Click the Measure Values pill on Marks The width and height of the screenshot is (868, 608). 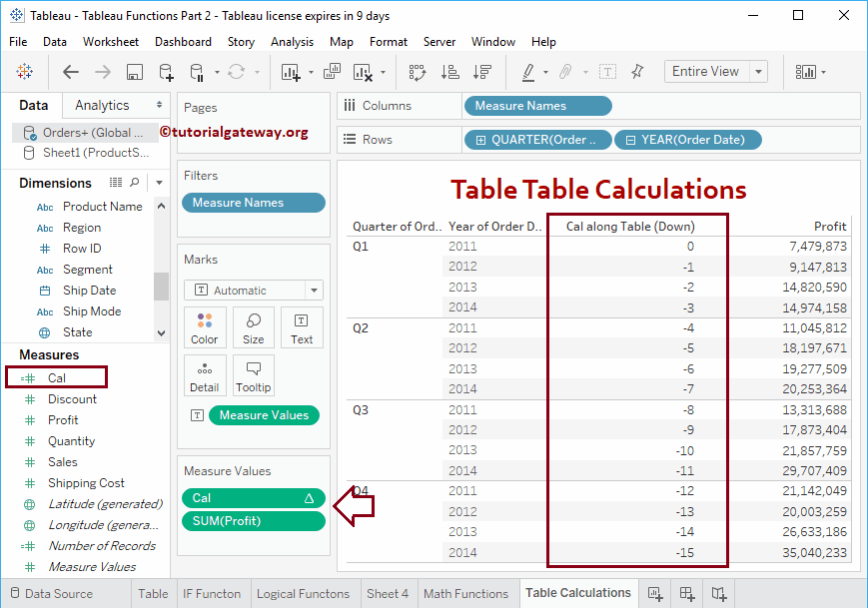coord(264,415)
